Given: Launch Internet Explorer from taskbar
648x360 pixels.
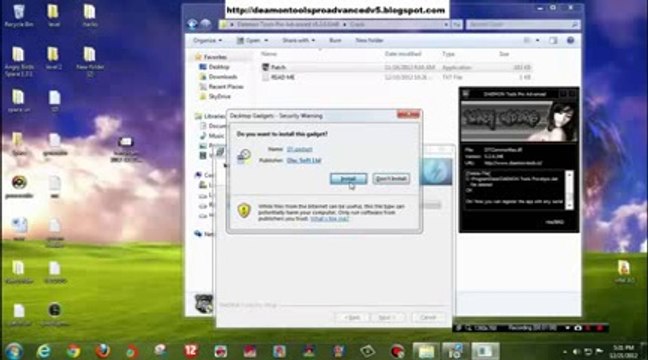Looking at the screenshot, I should (x=43, y=351).
